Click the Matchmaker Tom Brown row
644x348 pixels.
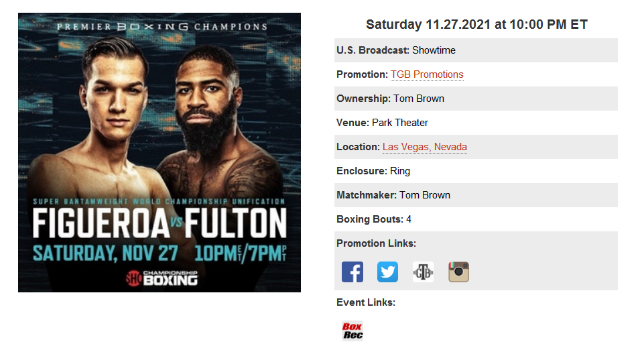(x=476, y=195)
